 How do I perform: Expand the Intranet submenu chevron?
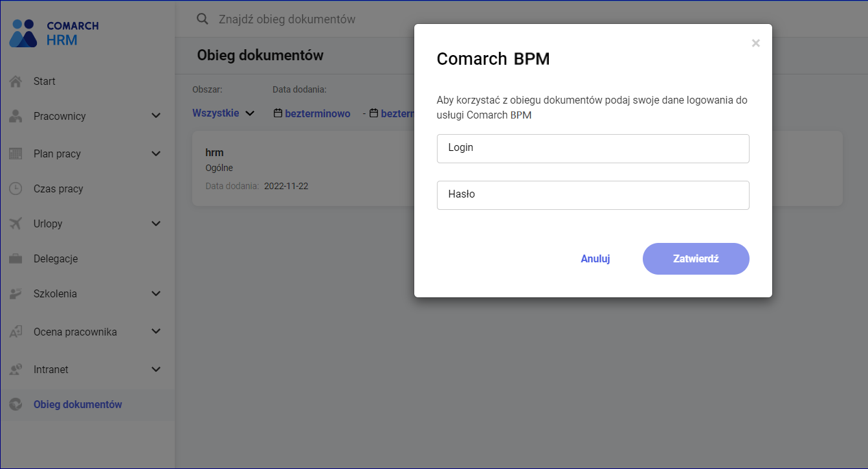tap(155, 370)
